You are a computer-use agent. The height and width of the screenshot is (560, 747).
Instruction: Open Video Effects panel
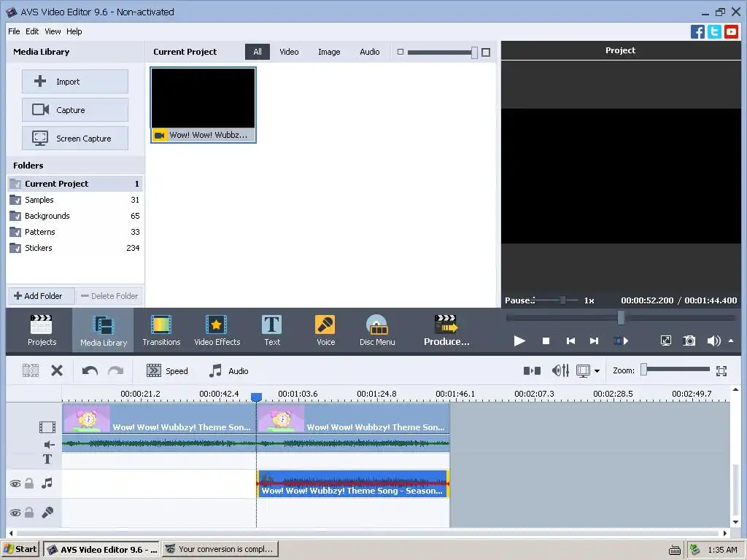pos(217,330)
